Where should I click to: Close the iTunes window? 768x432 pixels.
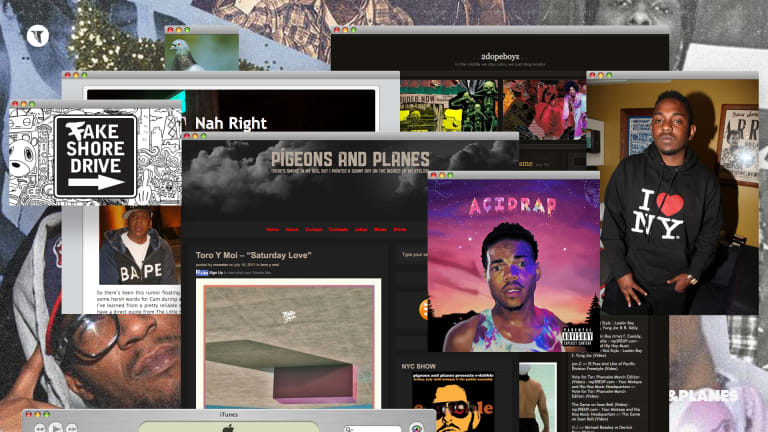tap(29, 414)
